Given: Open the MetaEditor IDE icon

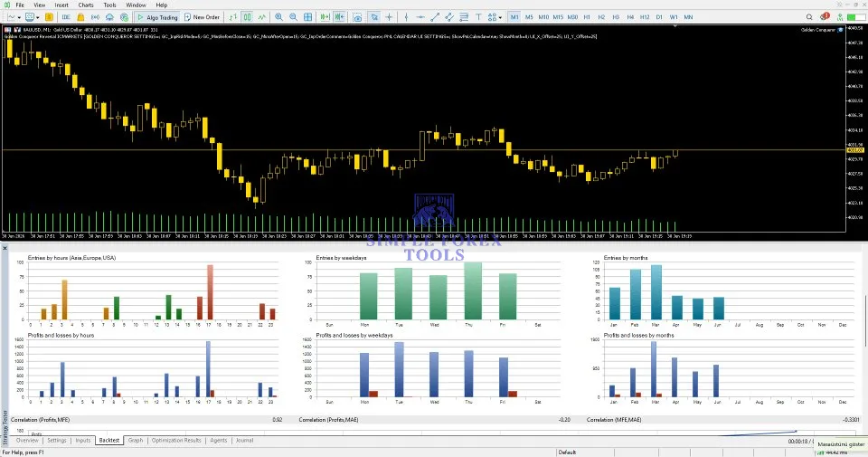Looking at the screenshot, I should coord(66,17).
